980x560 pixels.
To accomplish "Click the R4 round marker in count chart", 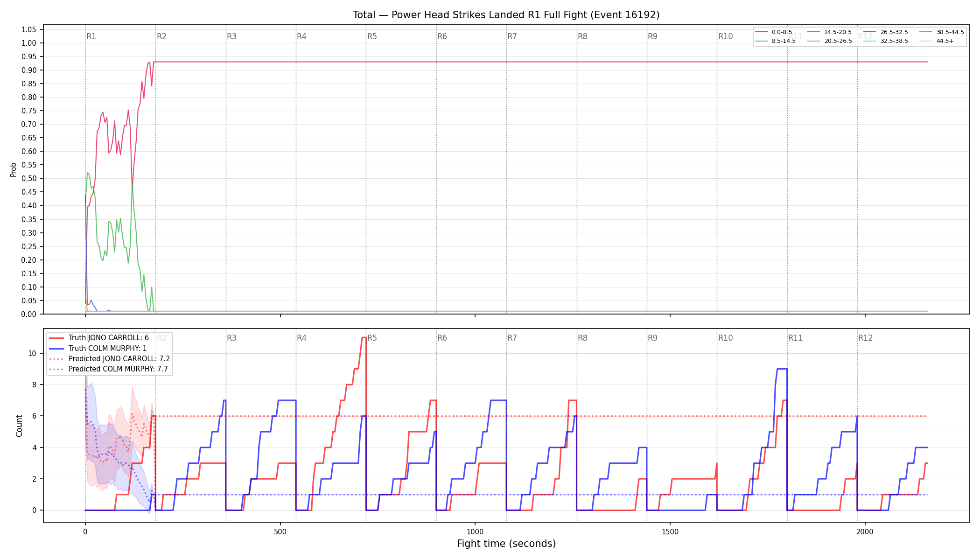I will [301, 338].
